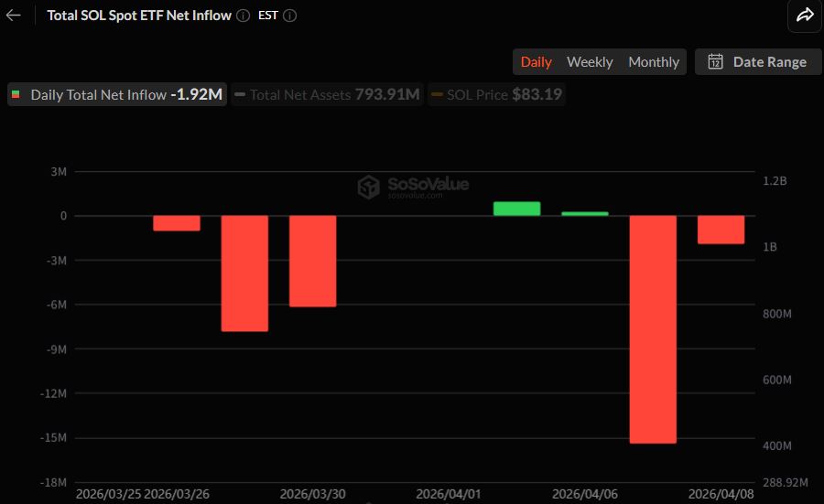Select the Monthly tab

click(654, 62)
